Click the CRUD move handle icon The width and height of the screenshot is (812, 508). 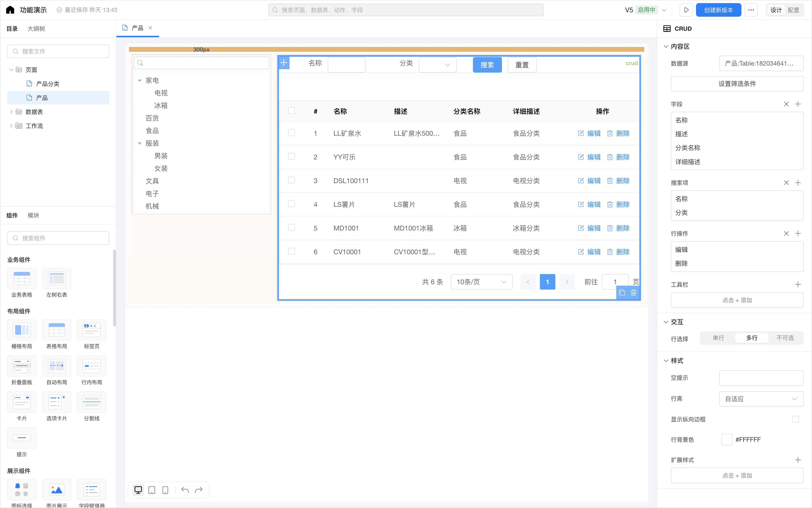pyautogui.click(x=284, y=62)
